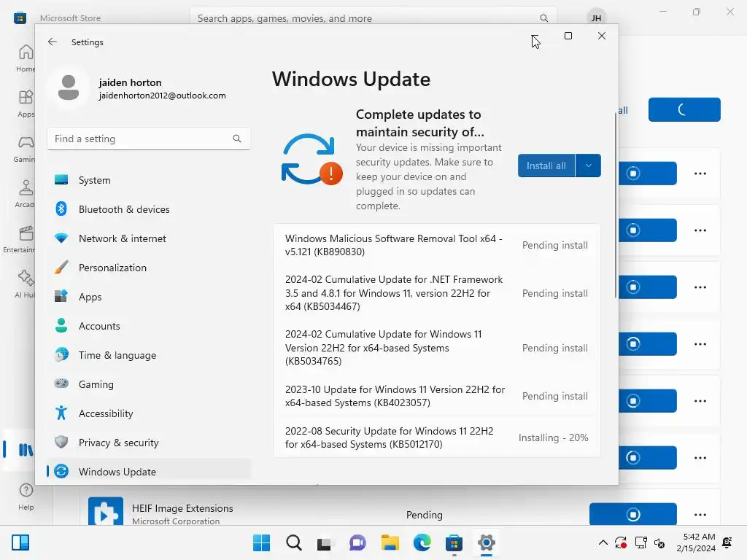Viewport: 747px width, 560px height.
Task: Open Home in Microsoft Store sidebar
Action: point(26,58)
